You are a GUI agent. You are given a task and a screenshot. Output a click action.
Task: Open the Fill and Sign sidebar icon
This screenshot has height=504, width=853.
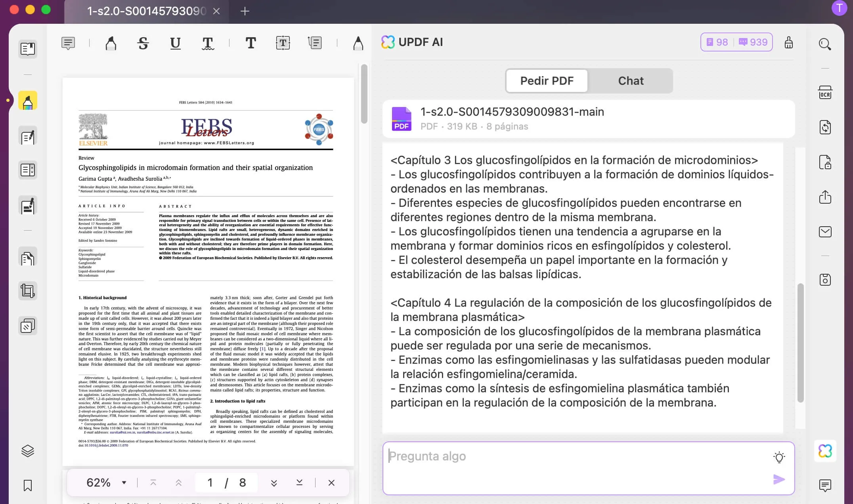point(28,206)
